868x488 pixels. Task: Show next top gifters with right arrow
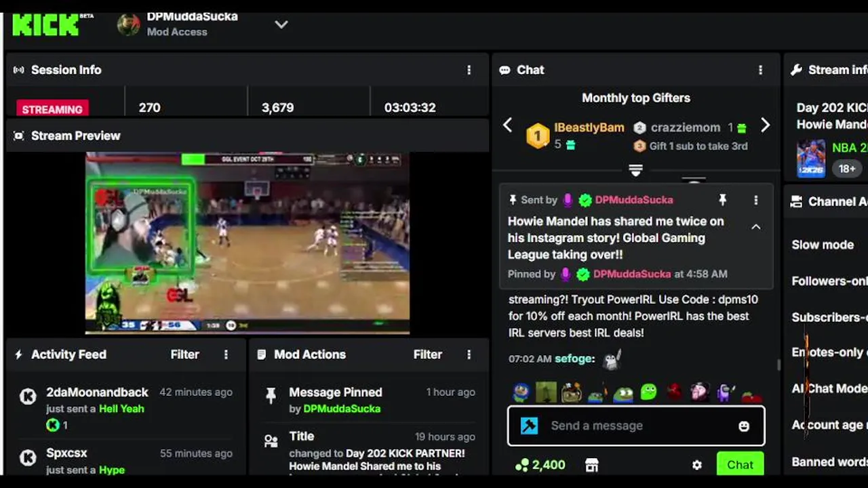765,125
